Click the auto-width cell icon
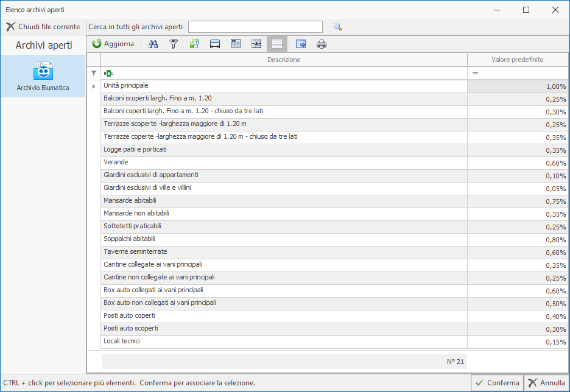The image size is (570, 392). [256, 44]
